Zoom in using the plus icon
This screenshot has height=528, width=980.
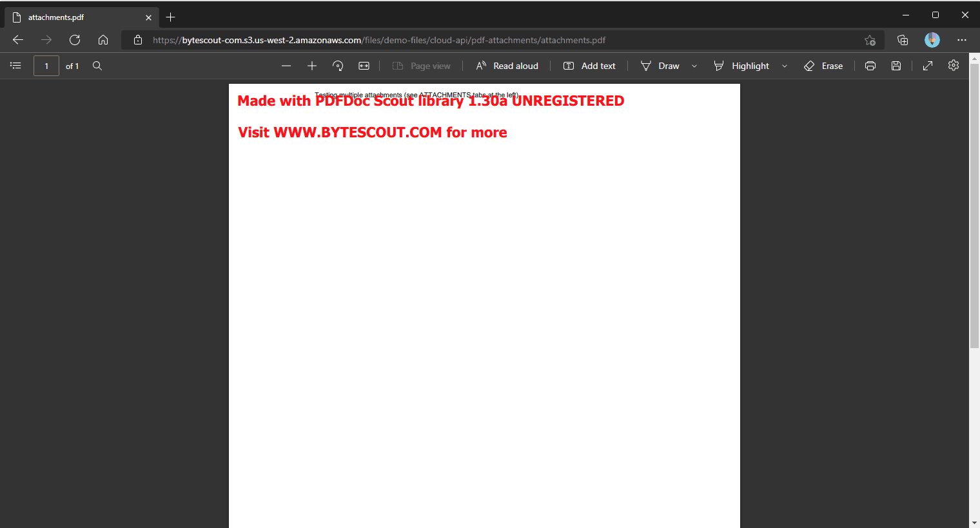pos(312,66)
